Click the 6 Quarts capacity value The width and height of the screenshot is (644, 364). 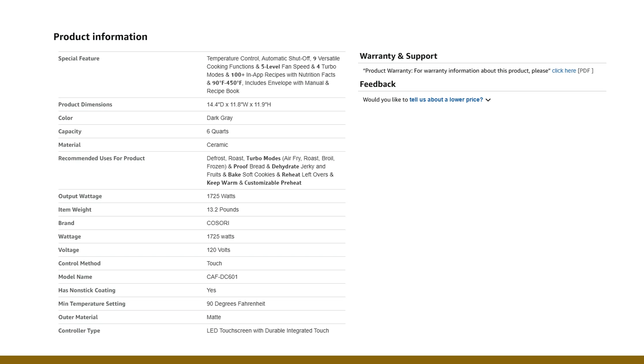[217, 131]
